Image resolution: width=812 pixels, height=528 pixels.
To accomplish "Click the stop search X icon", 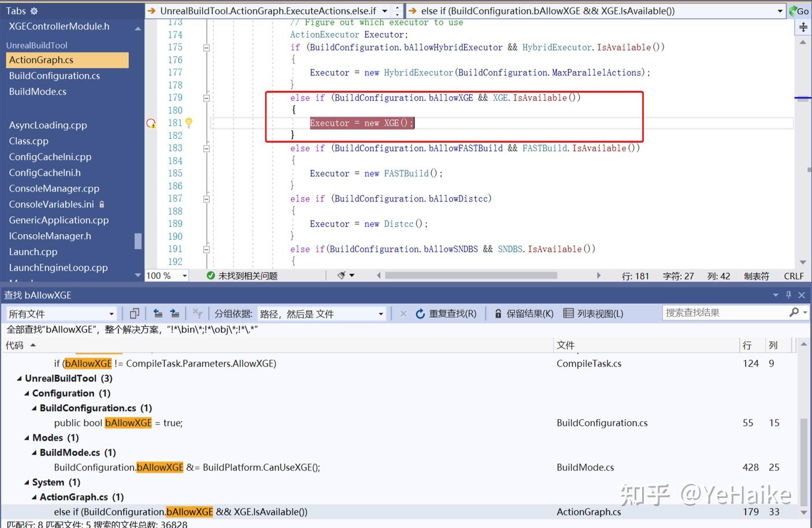I will click(x=403, y=313).
